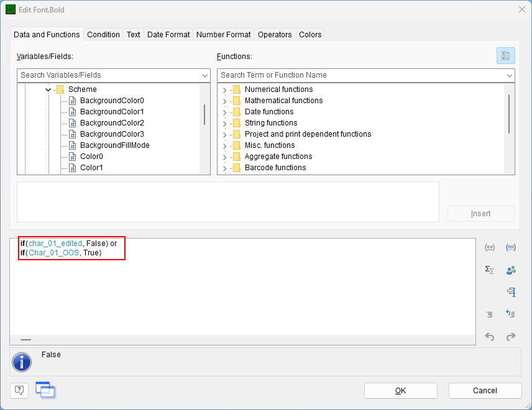Open the sum function tool
Viewport: 532px width, 410px height.
[489, 270]
